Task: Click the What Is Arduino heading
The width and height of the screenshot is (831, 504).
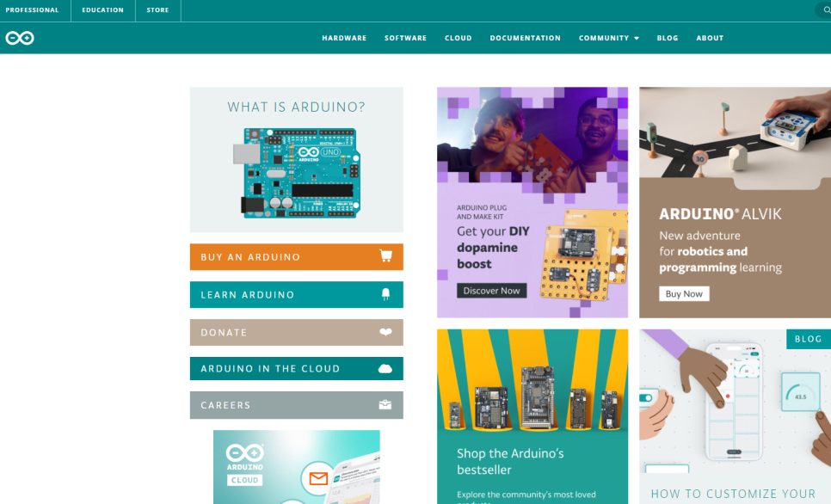Action: [x=296, y=107]
